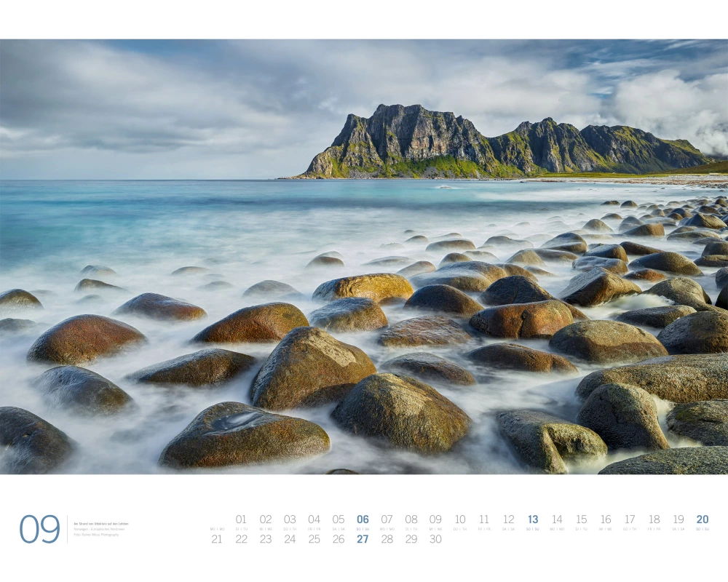Select date 18 in the calendar row

tap(654, 519)
